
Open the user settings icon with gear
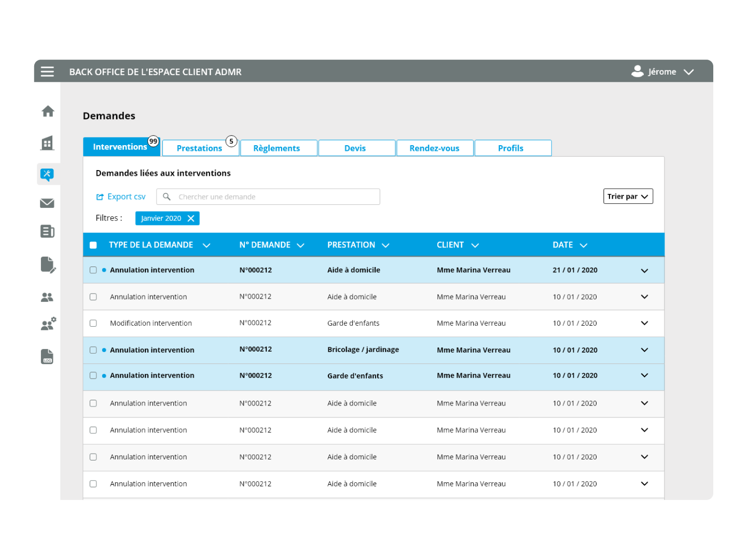(47, 324)
